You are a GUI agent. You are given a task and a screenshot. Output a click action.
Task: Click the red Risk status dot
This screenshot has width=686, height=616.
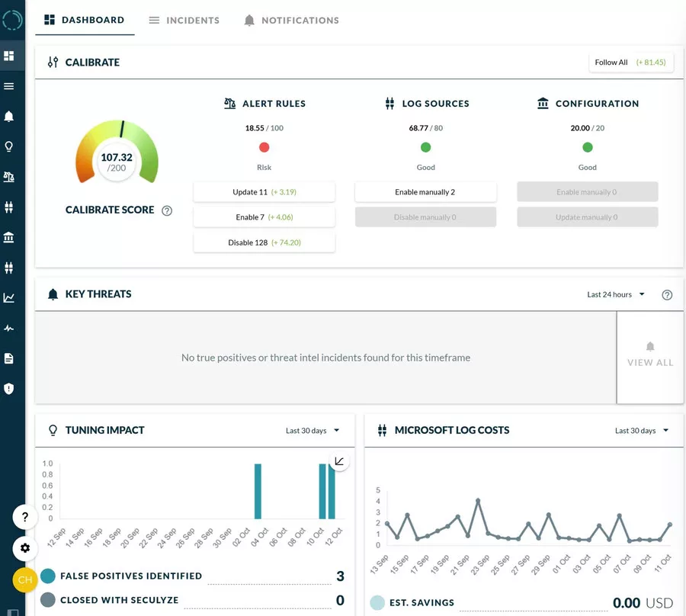pyautogui.click(x=264, y=147)
